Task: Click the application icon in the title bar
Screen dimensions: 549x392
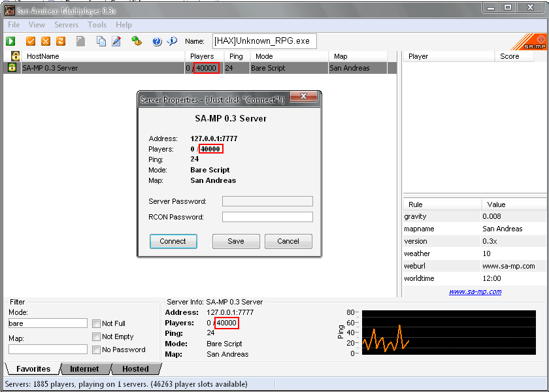Action: (x=10, y=11)
